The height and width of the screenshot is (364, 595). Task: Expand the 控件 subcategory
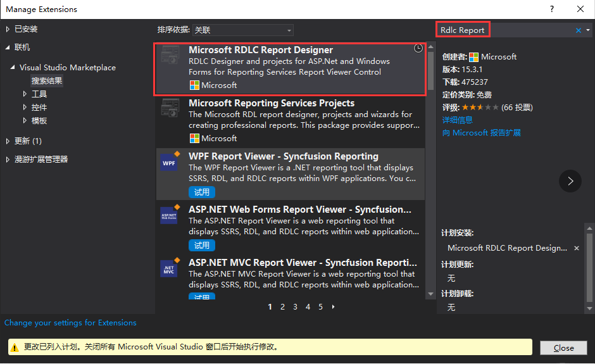pyautogui.click(x=25, y=107)
